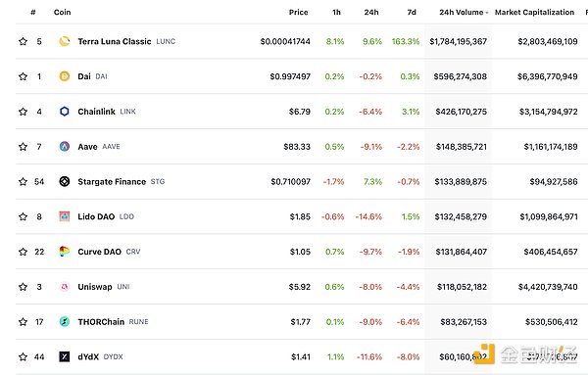This screenshot has width=588, height=375.
Task: Sort by Market Capitalization column header
Action: pyautogui.click(x=534, y=13)
